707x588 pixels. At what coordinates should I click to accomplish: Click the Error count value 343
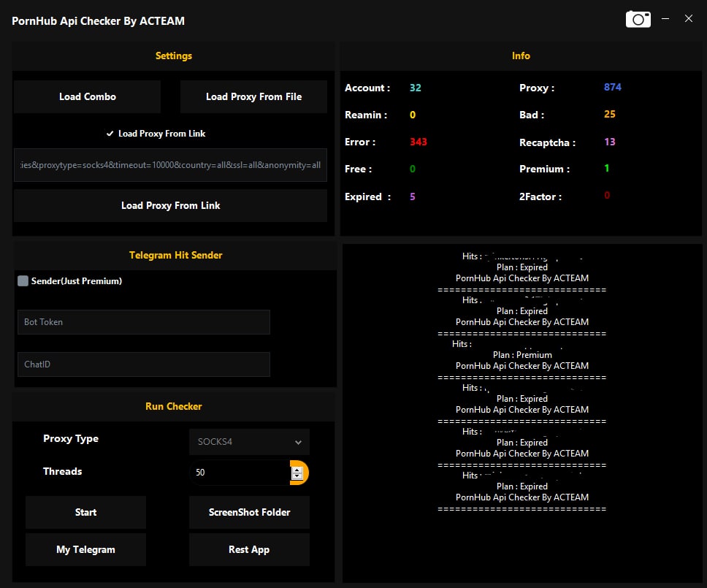point(419,142)
